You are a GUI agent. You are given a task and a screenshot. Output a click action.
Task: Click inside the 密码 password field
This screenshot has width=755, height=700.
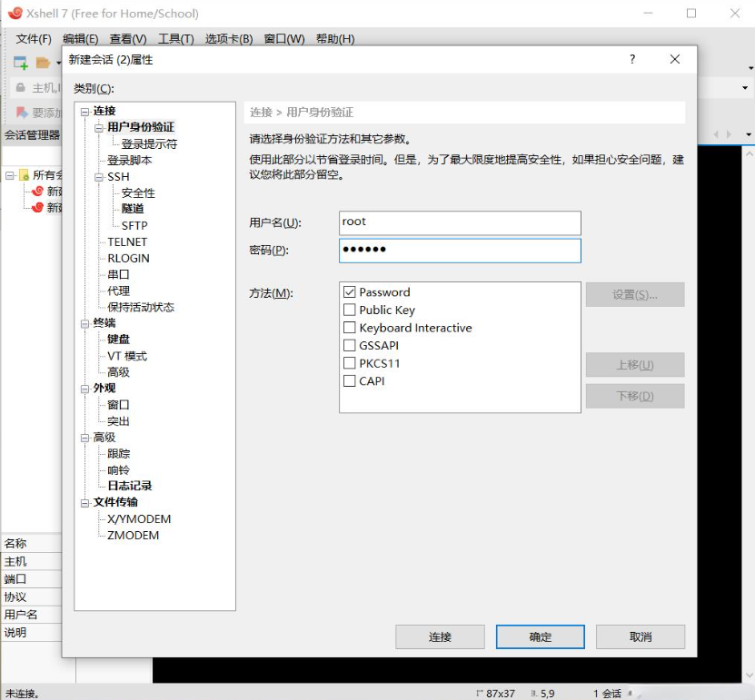459,251
